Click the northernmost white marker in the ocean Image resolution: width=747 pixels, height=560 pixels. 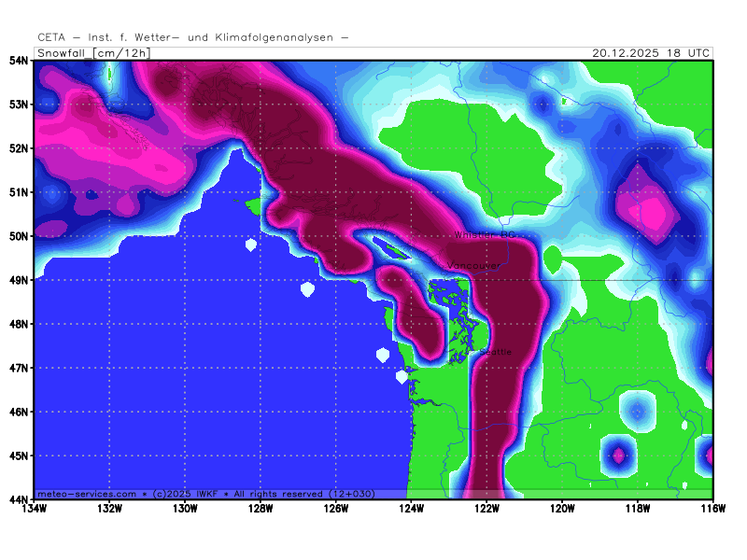[x=250, y=245]
